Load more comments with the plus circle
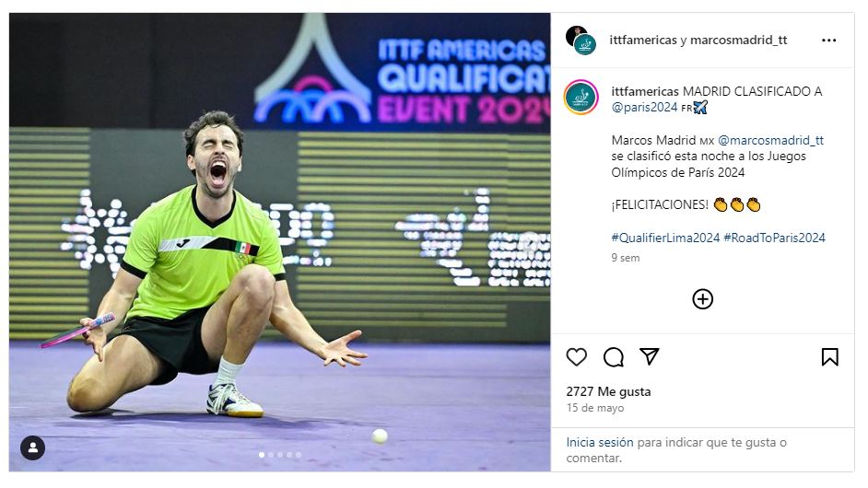 (x=702, y=299)
